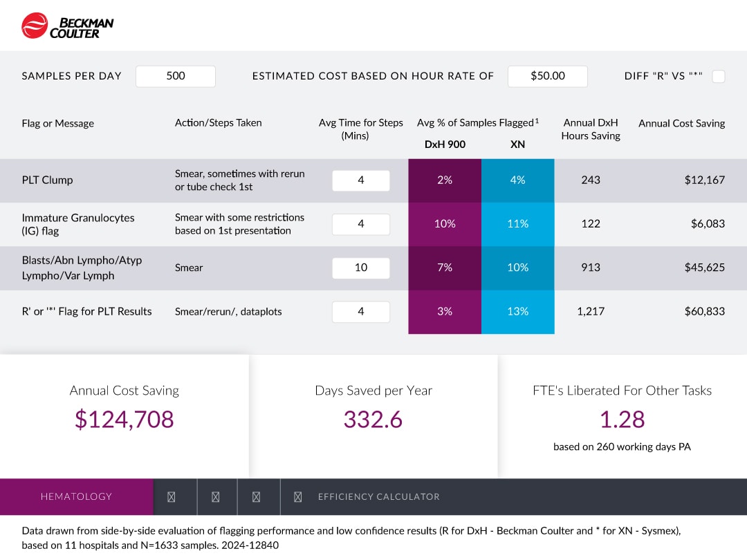Click the Annual Cost Saving $124,708 card
The height and width of the screenshot is (560, 747).
coord(124,415)
